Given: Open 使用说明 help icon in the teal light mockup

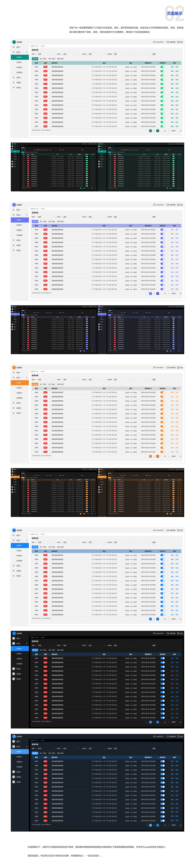Looking at the screenshot, I should [168, 42].
